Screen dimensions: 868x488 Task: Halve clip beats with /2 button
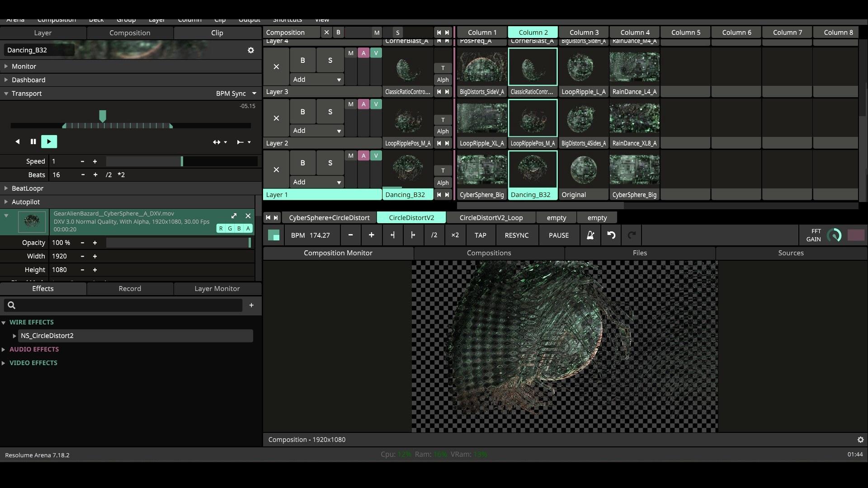108,175
